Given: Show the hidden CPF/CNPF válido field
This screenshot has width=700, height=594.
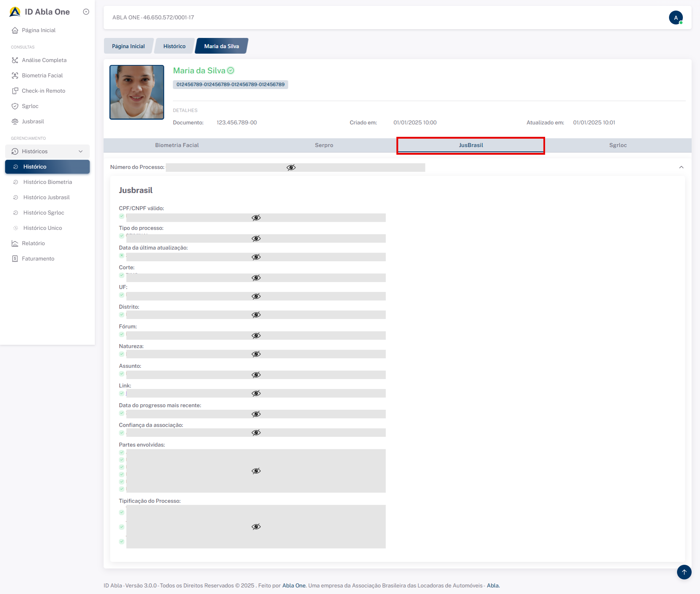Looking at the screenshot, I should (x=256, y=218).
